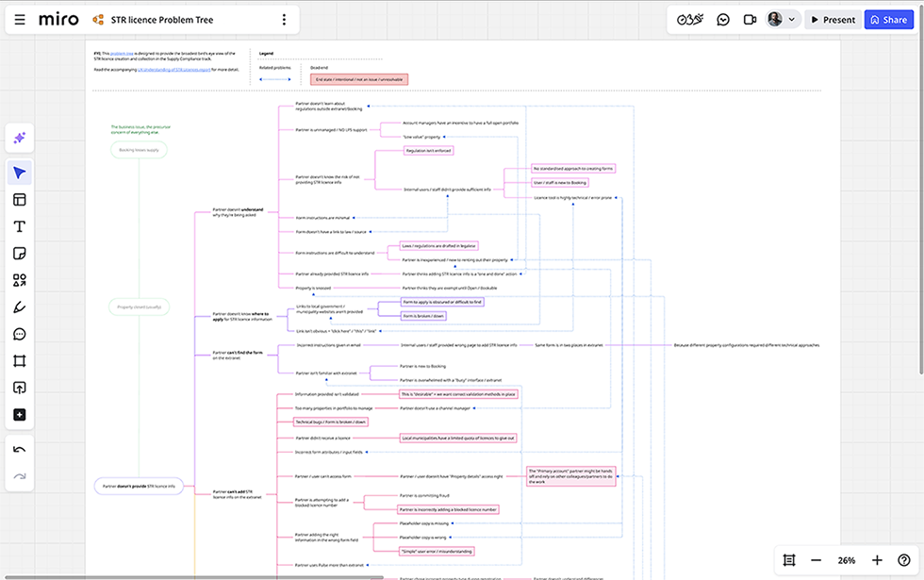Viewport: 924px width, 580px height.
Task: Open more apps with the plus icon
Action: coord(20,414)
